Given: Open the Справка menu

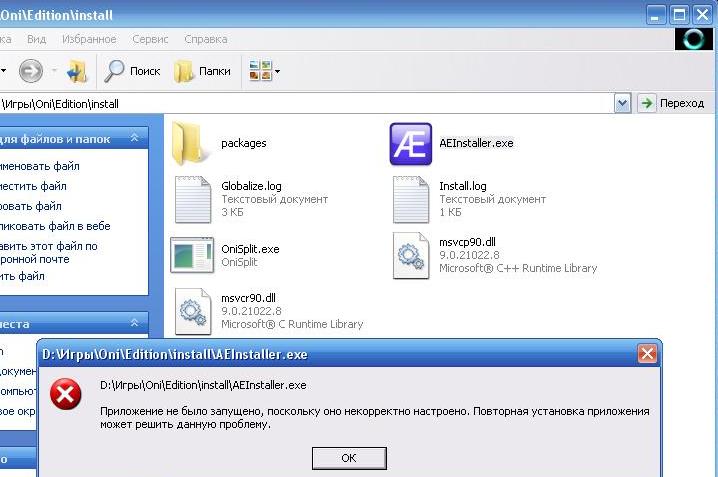Looking at the screenshot, I should tap(205, 39).
